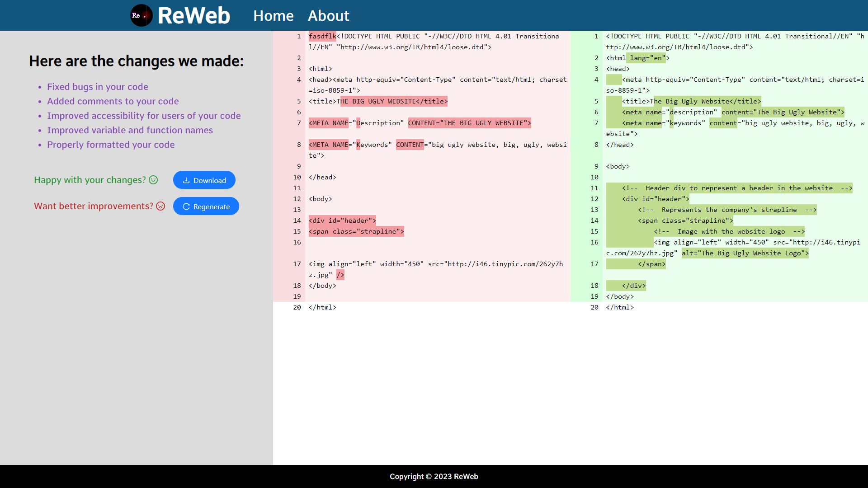The height and width of the screenshot is (488, 868).
Task: Click the frowning face icon next to Want better
Action: [x=160, y=206]
